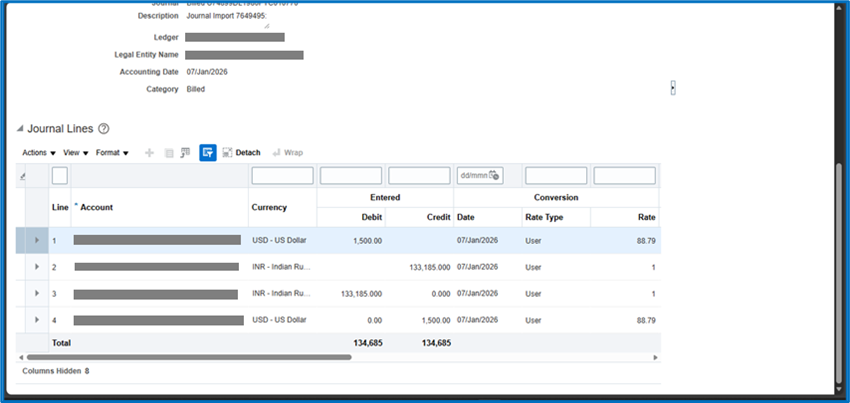
Task: Click the table horizontal scrollbar
Action: tap(189, 357)
